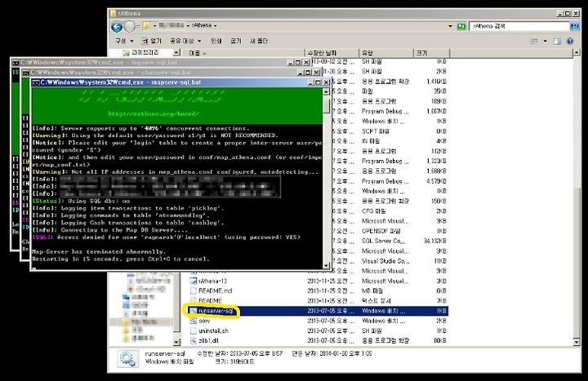Click the runserver-sql batch file icon

pos(193,311)
